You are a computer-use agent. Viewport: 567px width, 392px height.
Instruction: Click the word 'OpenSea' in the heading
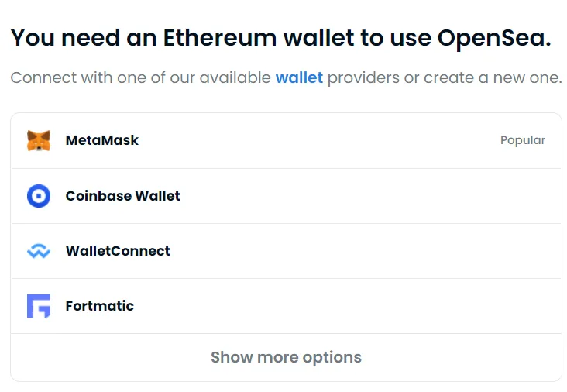coord(493,38)
